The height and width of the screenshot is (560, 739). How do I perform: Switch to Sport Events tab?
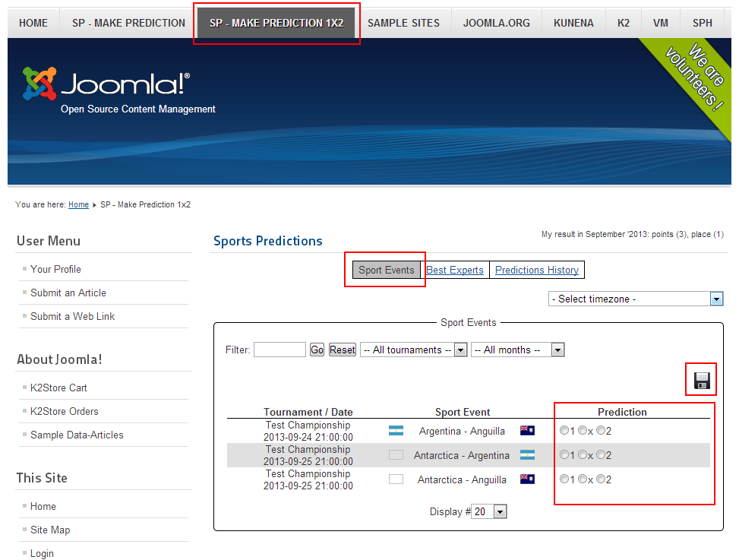coord(387,270)
